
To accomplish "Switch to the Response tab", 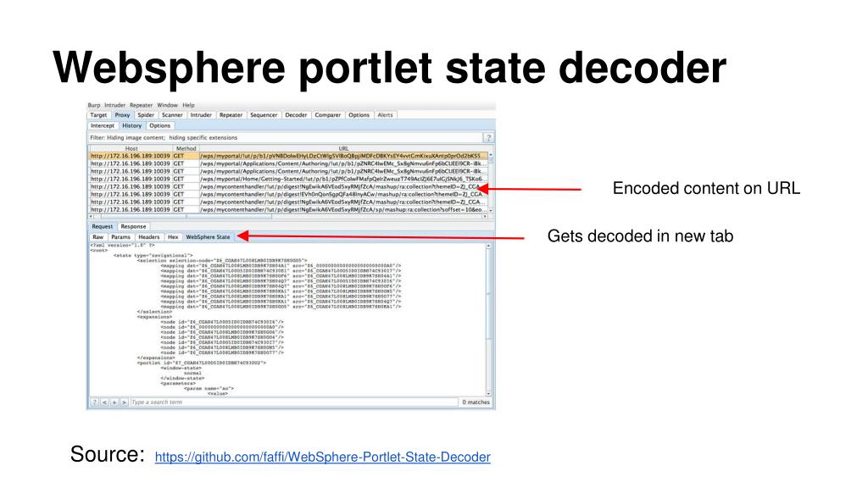I will coord(133,226).
